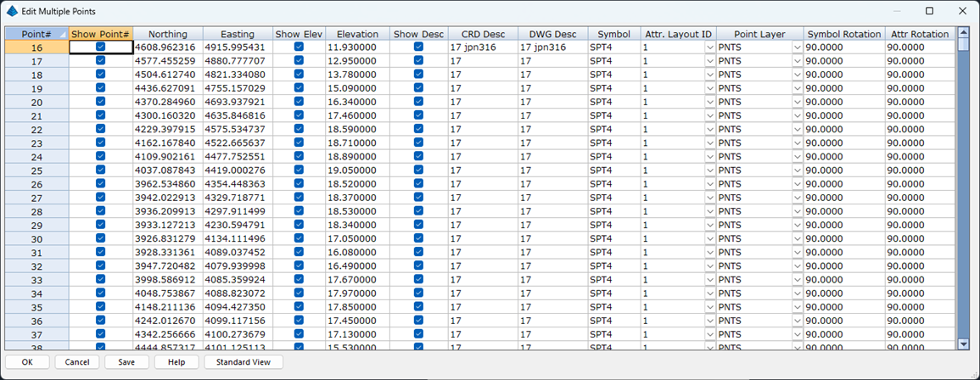Open Attr. Layout ID dropdown for point 19
The width and height of the screenshot is (980, 380).
(709, 88)
